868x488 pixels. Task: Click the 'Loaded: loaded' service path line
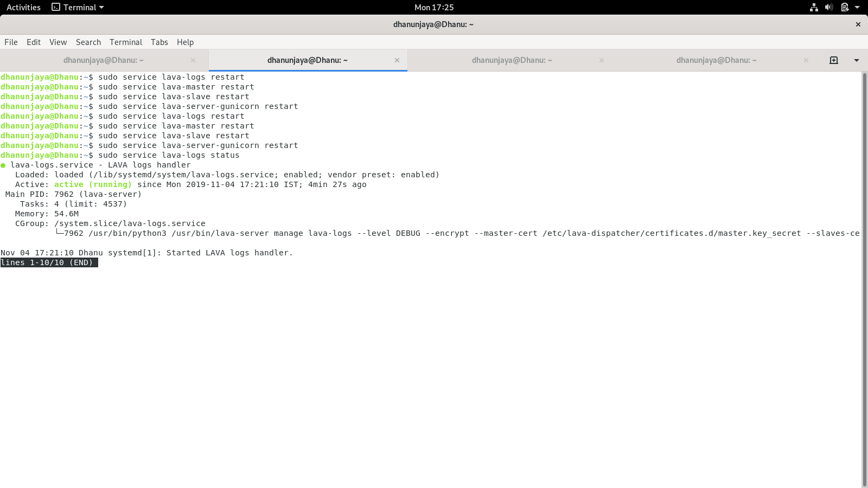(227, 175)
